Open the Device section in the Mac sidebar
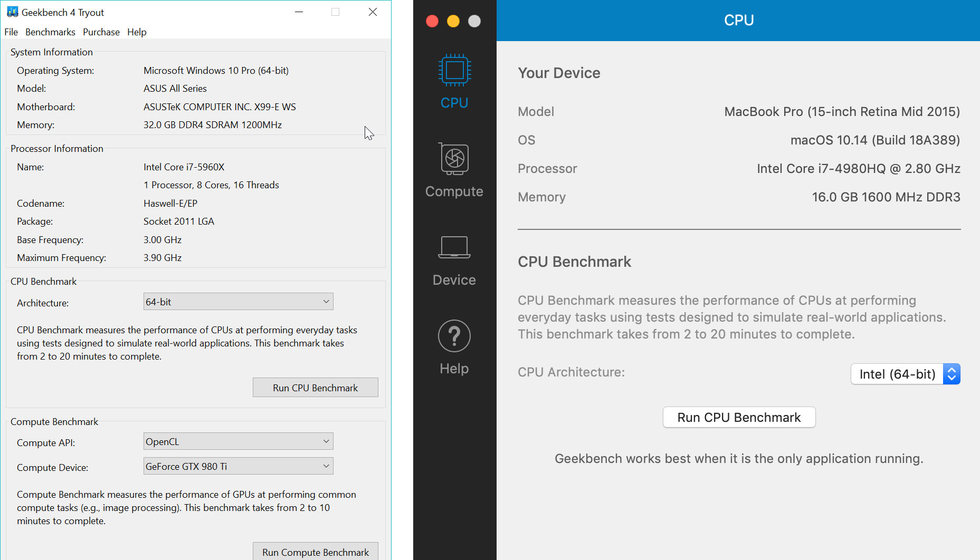 pyautogui.click(x=454, y=260)
